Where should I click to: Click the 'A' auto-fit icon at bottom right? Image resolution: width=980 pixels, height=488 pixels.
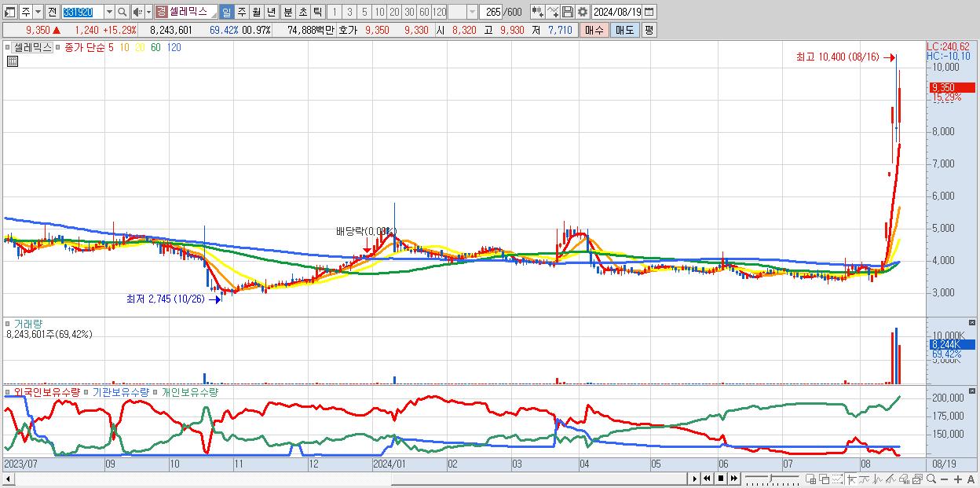point(971,479)
